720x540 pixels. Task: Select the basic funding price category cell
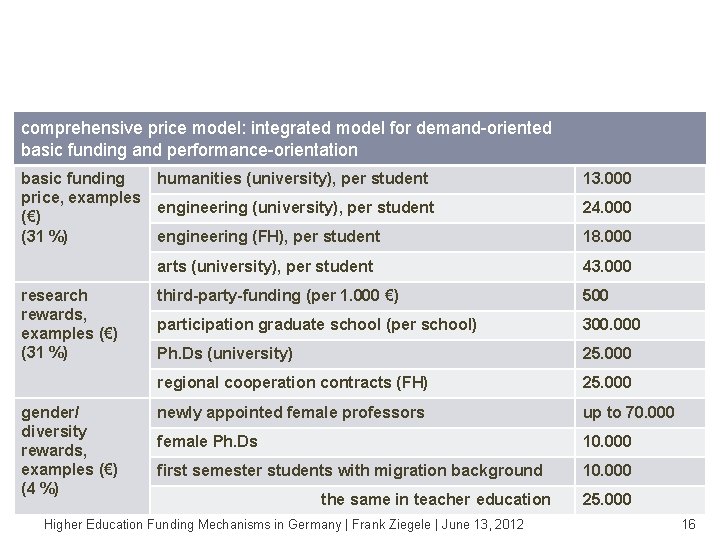[80, 207]
